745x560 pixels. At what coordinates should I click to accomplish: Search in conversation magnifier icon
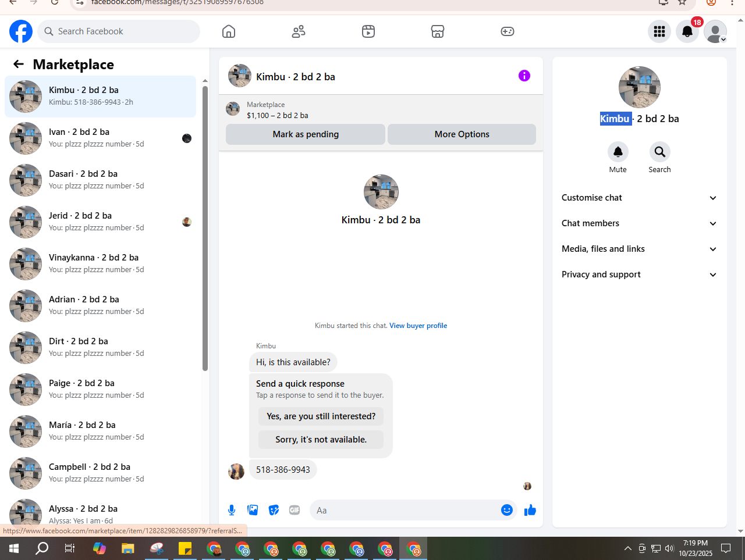coord(660,152)
